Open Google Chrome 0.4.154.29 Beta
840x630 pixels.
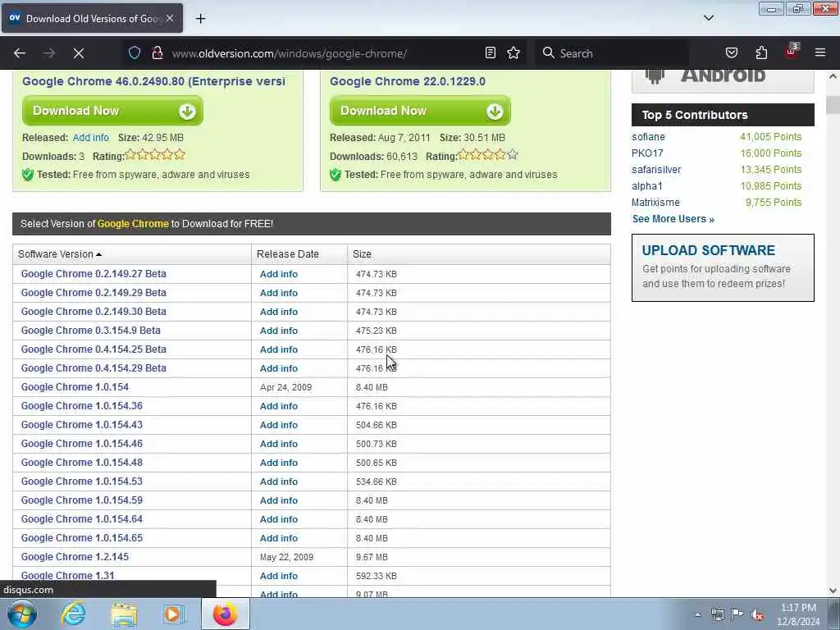tap(94, 368)
